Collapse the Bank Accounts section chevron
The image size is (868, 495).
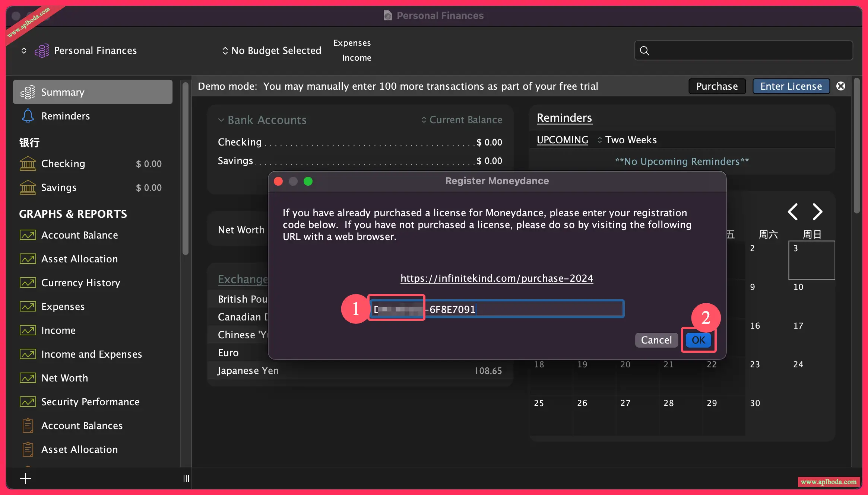coord(221,120)
